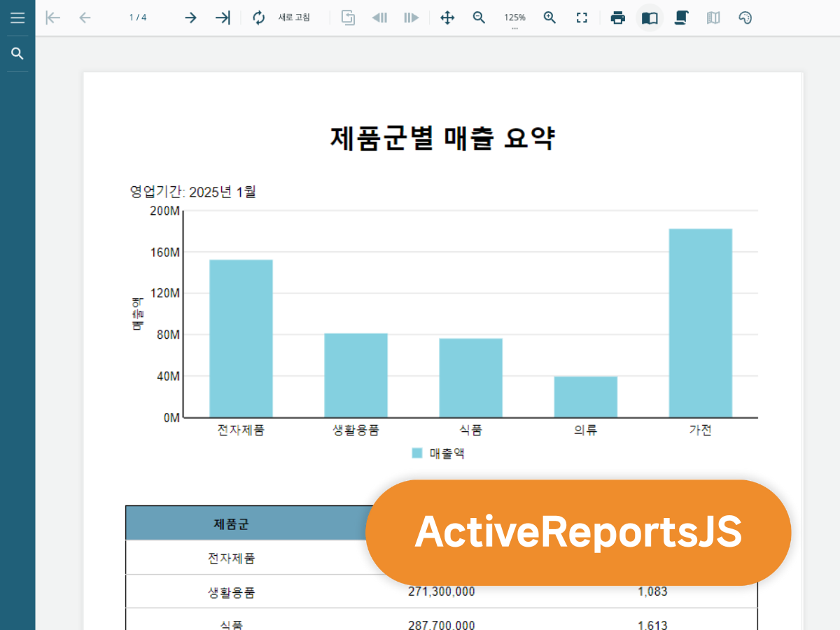Toggle continuous page view mode
The height and width of the screenshot is (630, 840).
coord(681,18)
